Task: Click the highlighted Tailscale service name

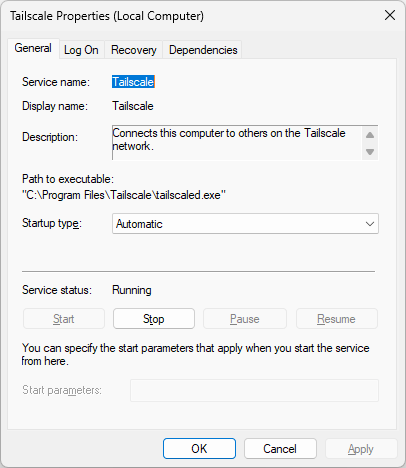Action: click(x=133, y=82)
